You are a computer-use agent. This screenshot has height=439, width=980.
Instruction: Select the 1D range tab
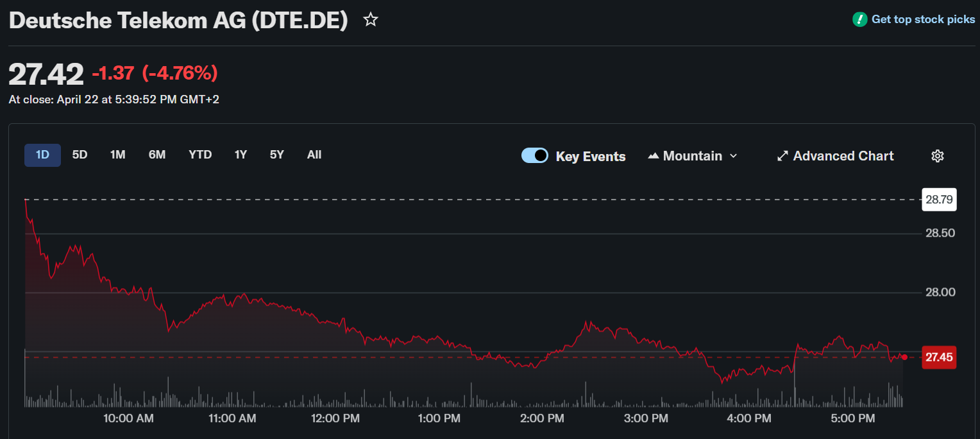(42, 155)
